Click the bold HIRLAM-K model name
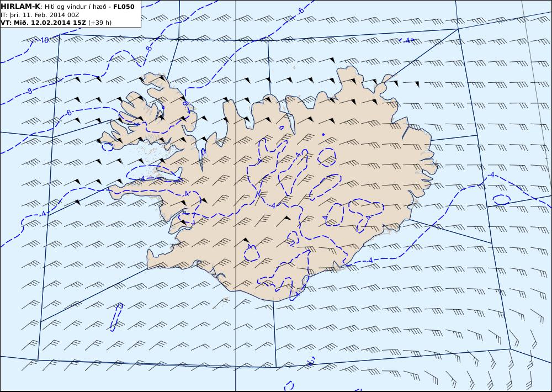Image resolution: width=552 pixels, height=392 pixels. pos(20,7)
